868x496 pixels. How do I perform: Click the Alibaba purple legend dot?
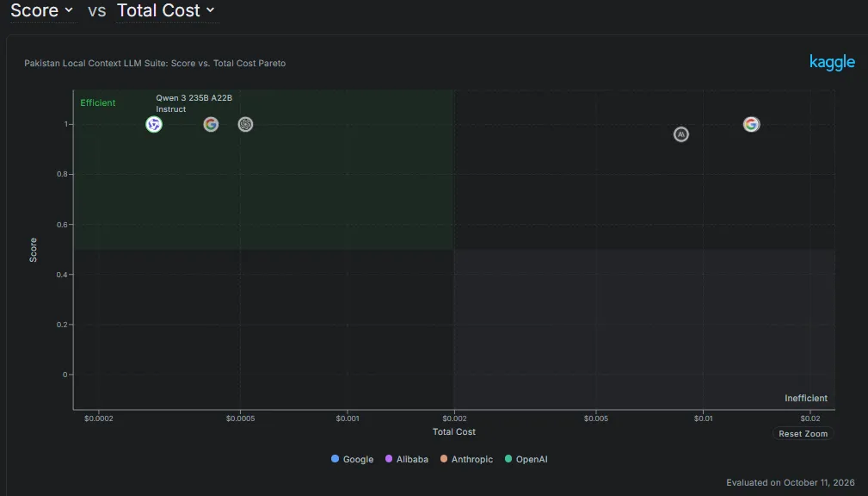point(389,459)
